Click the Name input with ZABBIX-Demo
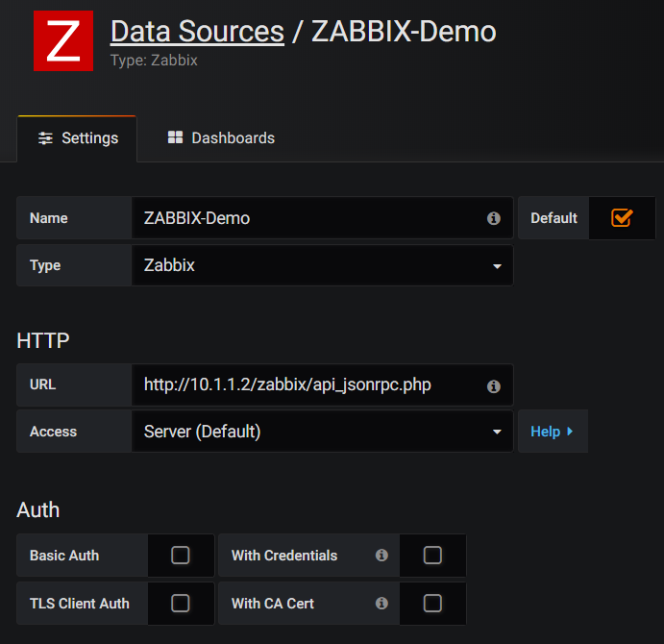Screen dimensions: 664x644 (x=322, y=218)
